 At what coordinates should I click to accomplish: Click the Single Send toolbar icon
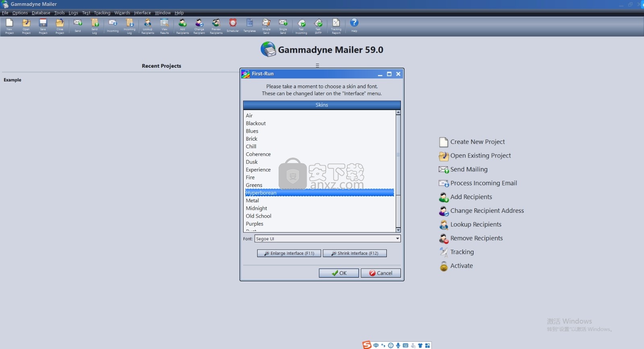(x=283, y=26)
